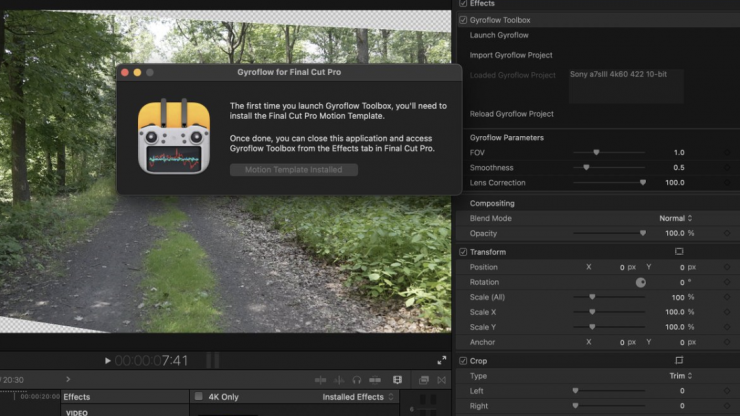Open the Installed Effects dropdown
Image resolution: width=740 pixels, height=416 pixels.
click(357, 397)
